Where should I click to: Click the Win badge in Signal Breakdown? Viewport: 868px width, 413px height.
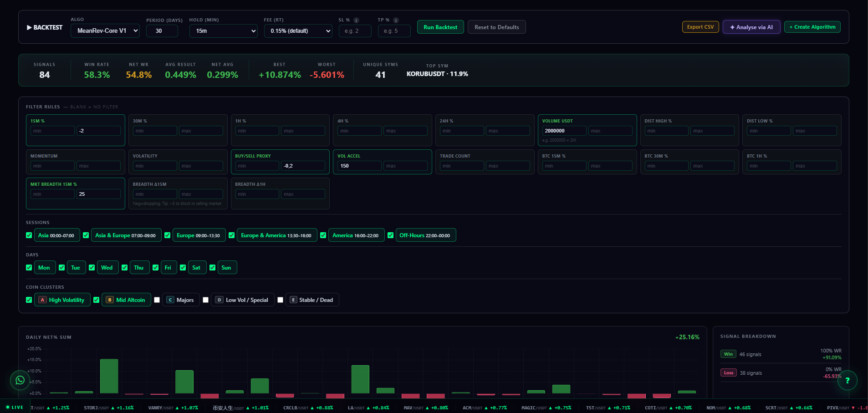728,354
